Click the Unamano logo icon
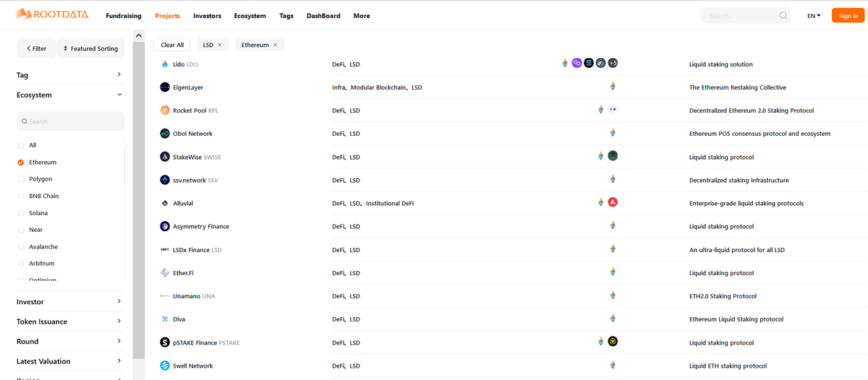Screen dimensions: 868x380 coord(165,296)
